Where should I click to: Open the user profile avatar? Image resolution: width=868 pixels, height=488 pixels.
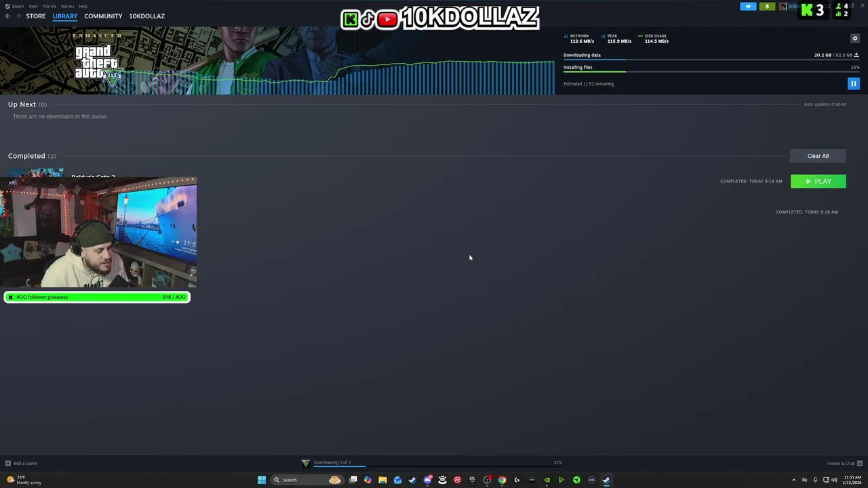(x=783, y=7)
